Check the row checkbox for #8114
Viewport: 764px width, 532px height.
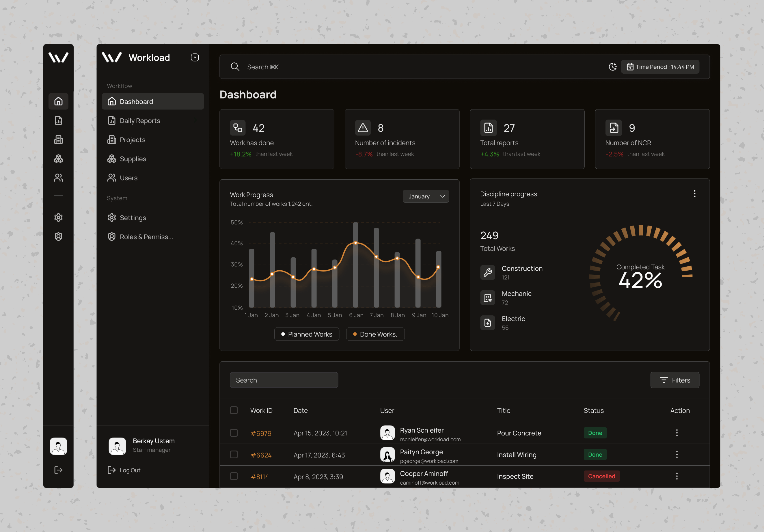point(234,476)
